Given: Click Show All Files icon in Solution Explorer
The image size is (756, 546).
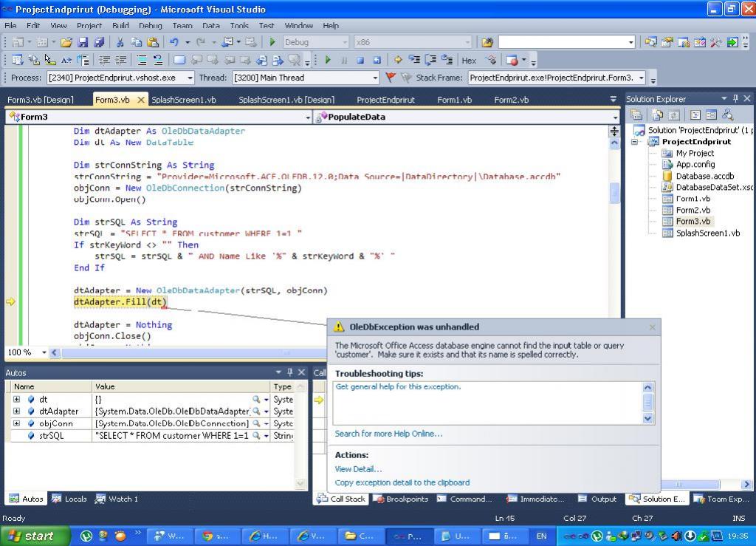Looking at the screenshot, I should point(658,115).
